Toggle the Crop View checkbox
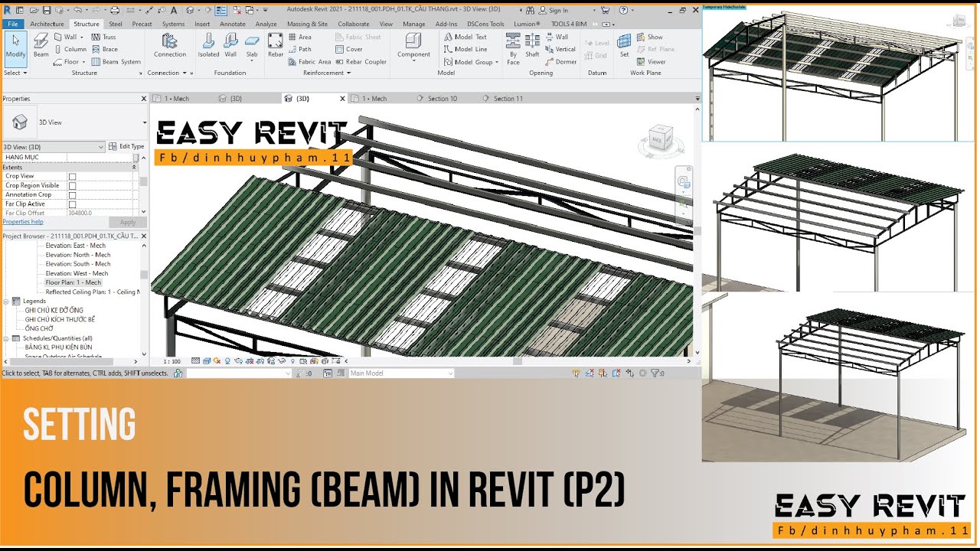 [x=73, y=176]
